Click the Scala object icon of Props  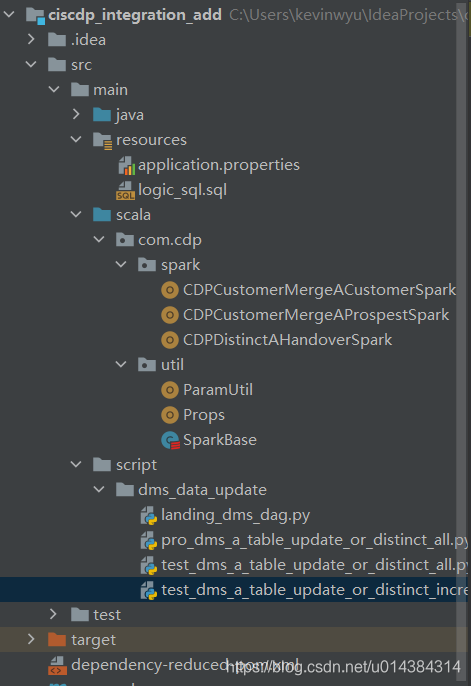tap(170, 415)
